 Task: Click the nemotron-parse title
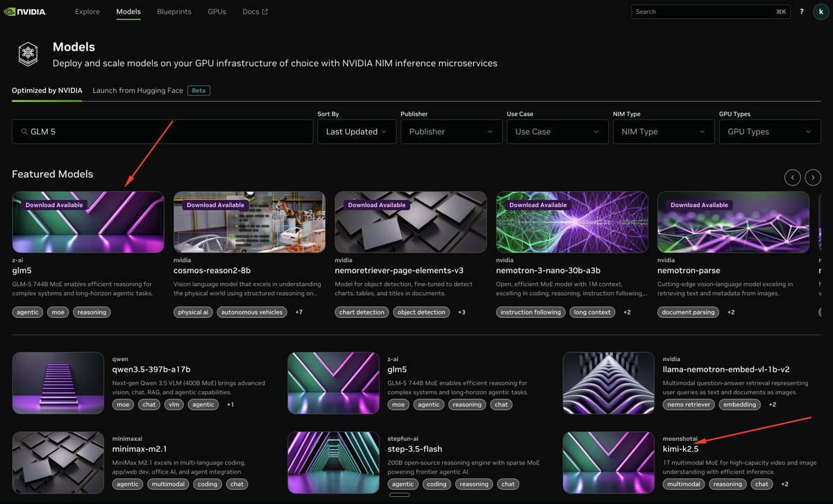point(689,271)
